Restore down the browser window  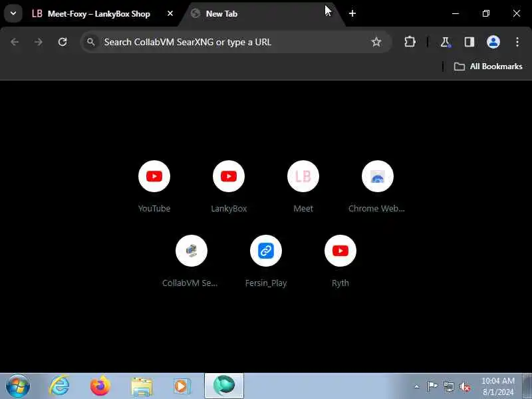point(486,13)
